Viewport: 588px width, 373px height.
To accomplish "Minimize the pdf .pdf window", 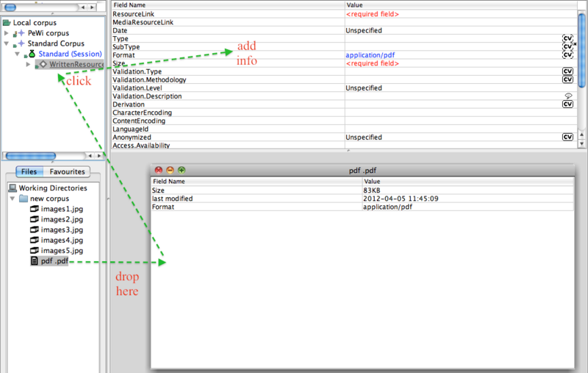I will [x=170, y=171].
